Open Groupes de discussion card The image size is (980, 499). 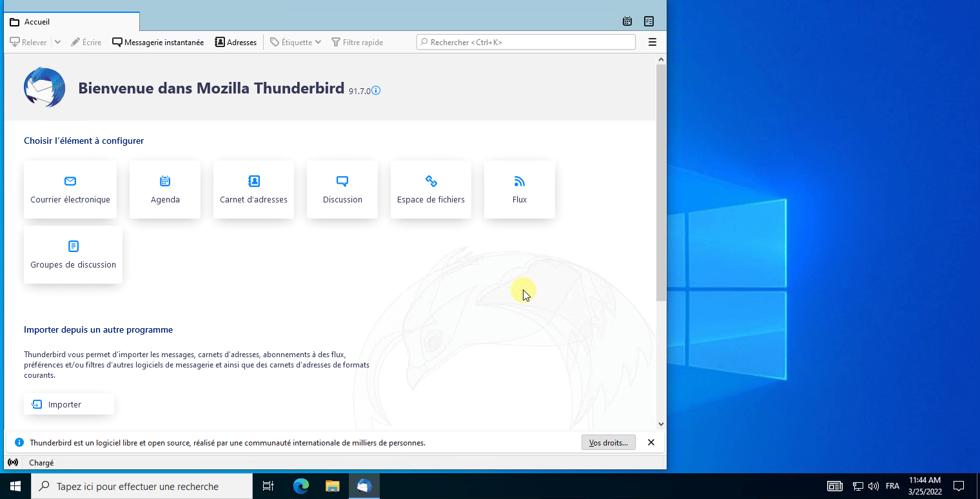pyautogui.click(x=73, y=255)
